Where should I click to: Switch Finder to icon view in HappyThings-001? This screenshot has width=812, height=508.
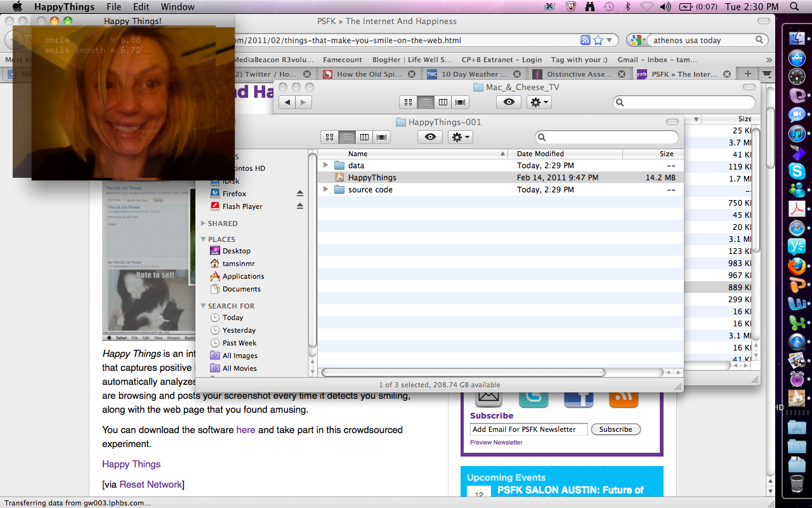[329, 137]
